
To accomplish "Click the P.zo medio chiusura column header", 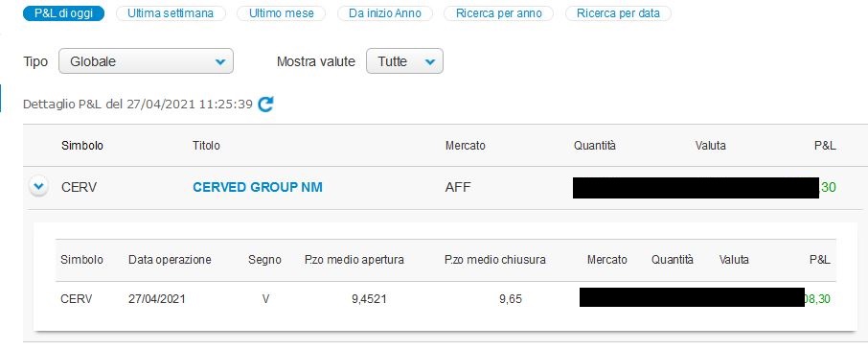I will pyautogui.click(x=495, y=260).
